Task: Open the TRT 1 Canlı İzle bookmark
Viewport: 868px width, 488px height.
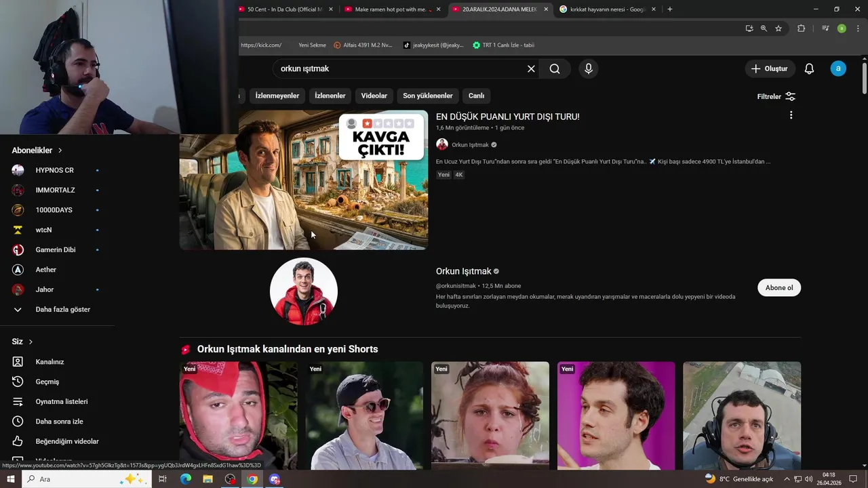Action: coord(503,45)
